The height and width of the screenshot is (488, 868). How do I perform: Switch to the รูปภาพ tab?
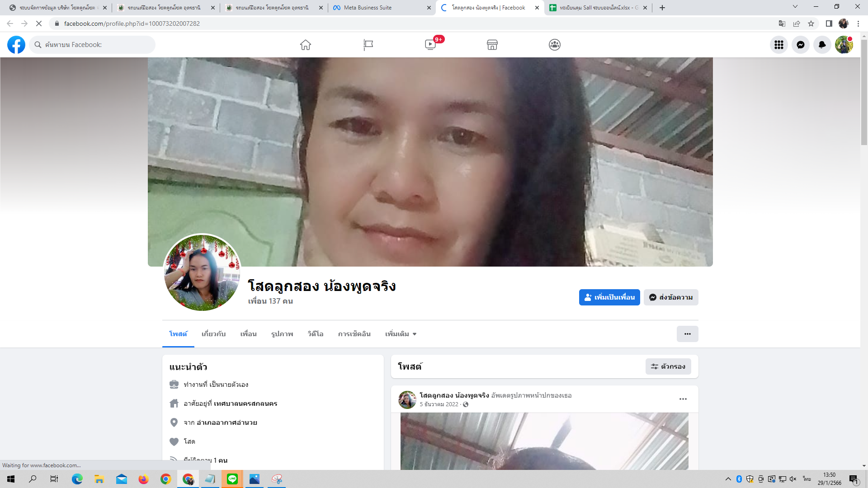click(x=282, y=334)
